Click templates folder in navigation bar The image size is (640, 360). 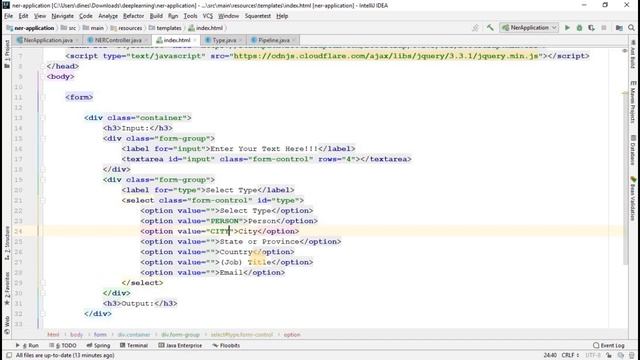(165, 28)
